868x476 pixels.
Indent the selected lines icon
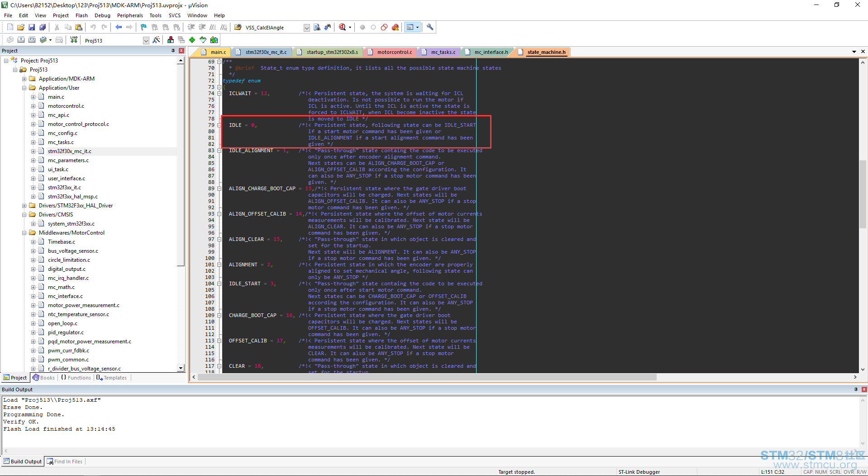point(191,27)
